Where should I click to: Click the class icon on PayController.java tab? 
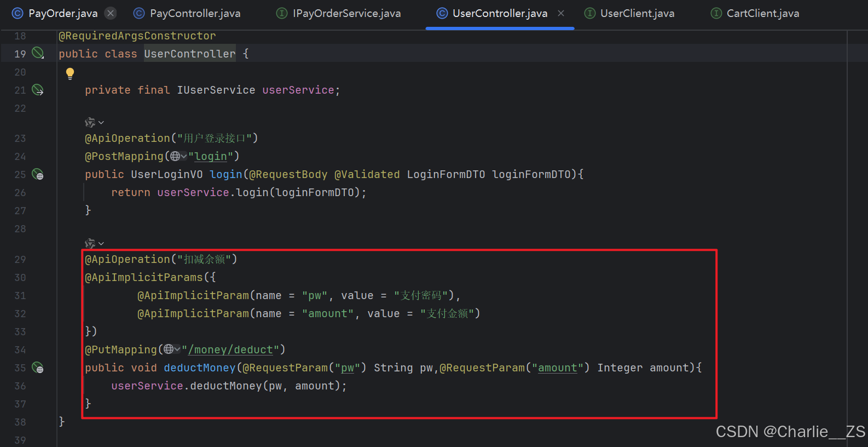pyautogui.click(x=139, y=13)
